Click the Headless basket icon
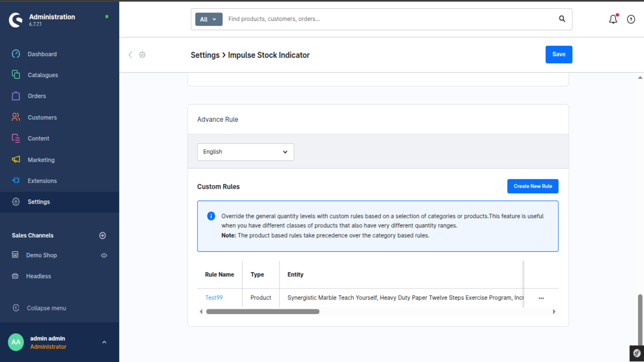 tap(15, 276)
